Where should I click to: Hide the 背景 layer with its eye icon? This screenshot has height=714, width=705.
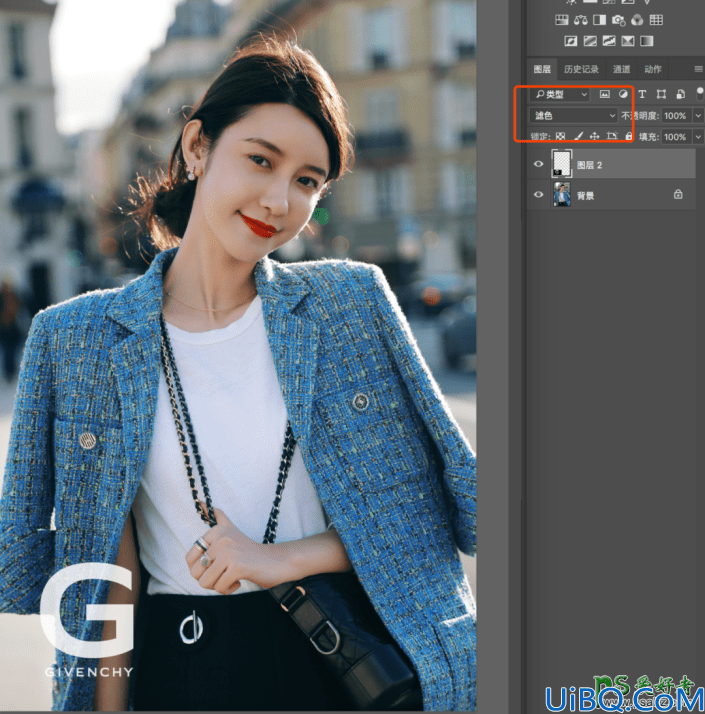tap(538, 194)
